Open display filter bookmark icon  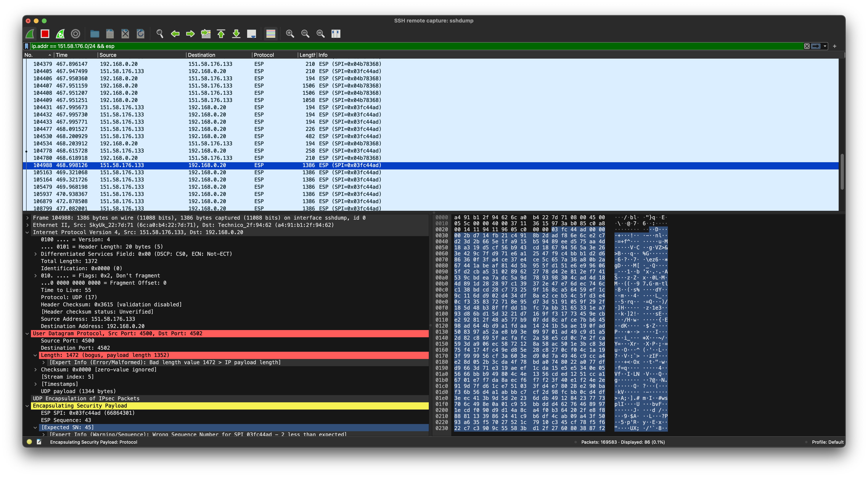27,46
